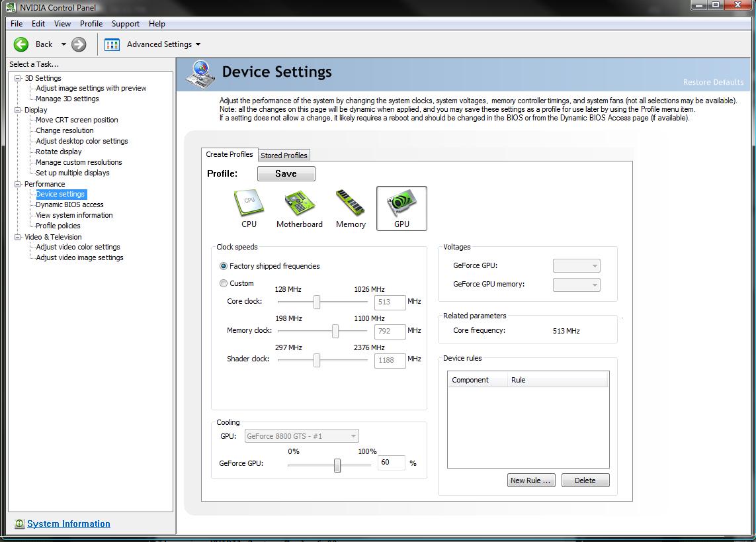Click the Component column header
This screenshot has width=756, height=542.
coord(478,380)
